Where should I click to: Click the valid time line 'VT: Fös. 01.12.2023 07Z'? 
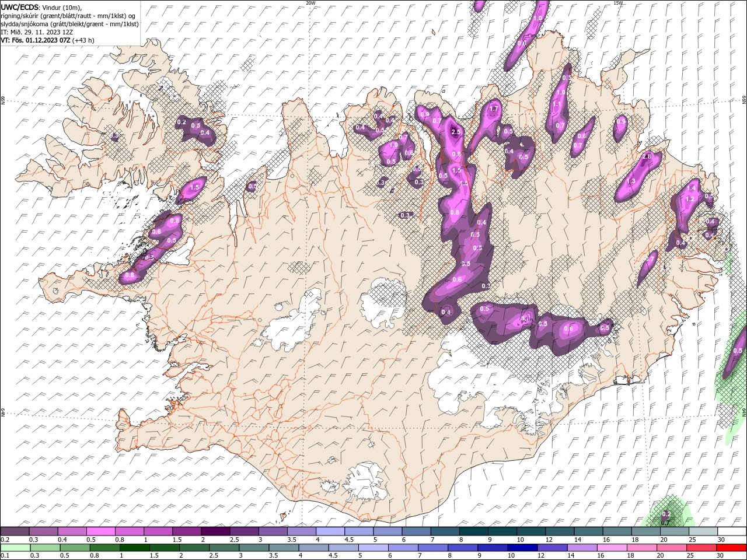pyautogui.click(x=34, y=40)
